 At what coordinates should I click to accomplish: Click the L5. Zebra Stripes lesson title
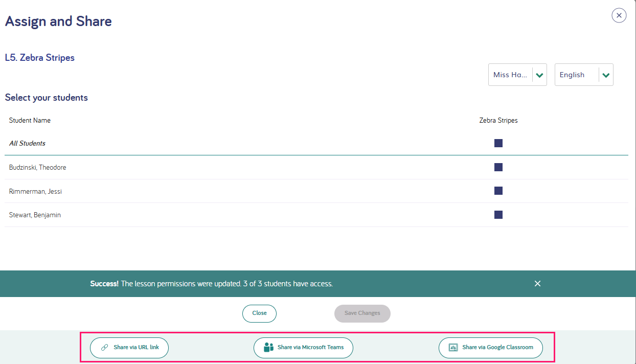40,58
